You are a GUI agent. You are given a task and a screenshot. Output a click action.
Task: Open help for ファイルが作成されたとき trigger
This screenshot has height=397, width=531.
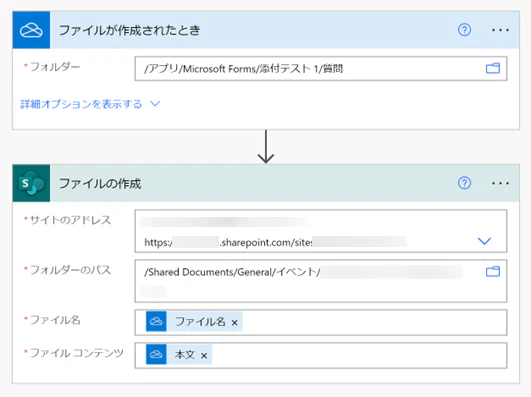click(464, 30)
